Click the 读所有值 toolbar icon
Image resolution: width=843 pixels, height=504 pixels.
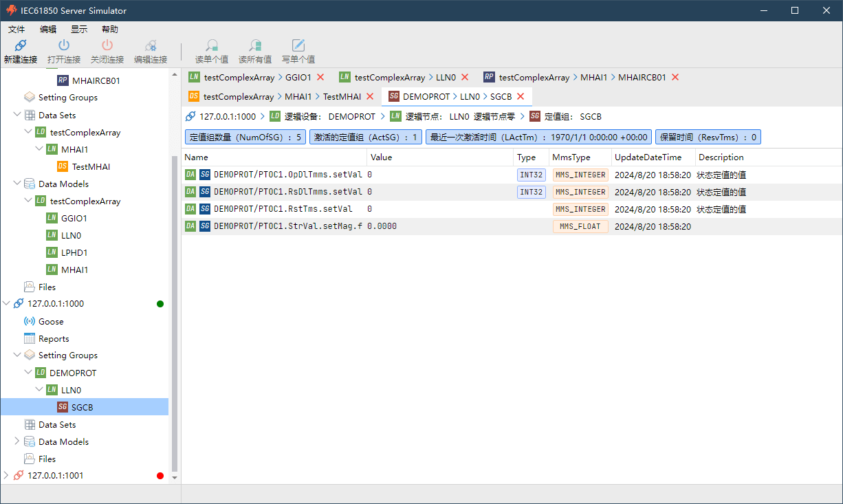tap(254, 46)
